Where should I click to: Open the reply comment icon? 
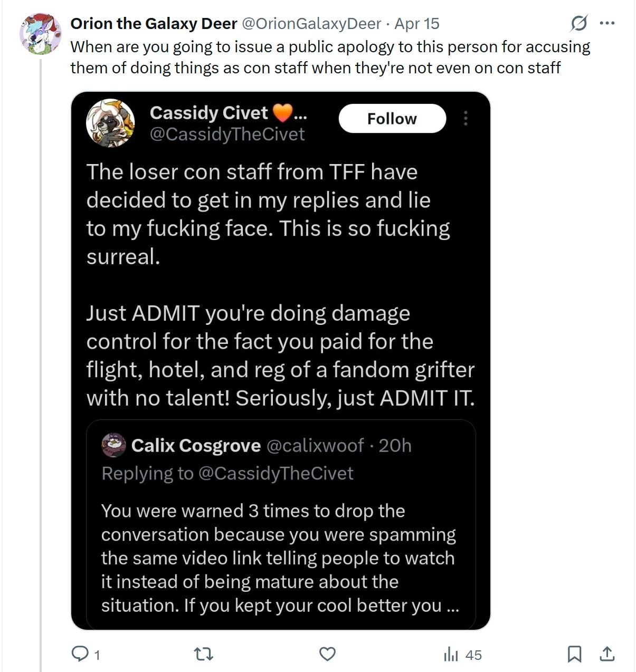pos(80,654)
